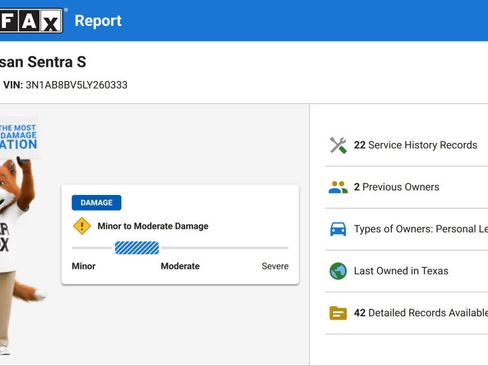Click the yellow warning diamond icon

click(x=82, y=226)
